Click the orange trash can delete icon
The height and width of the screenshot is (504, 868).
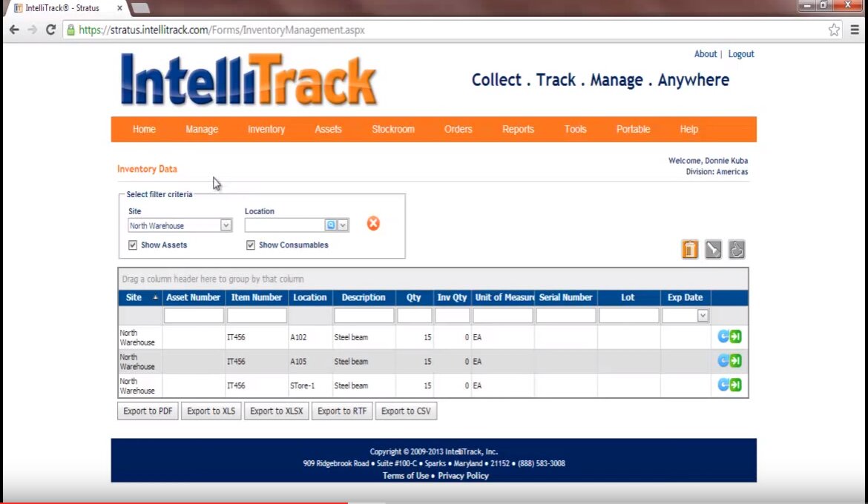tap(690, 250)
